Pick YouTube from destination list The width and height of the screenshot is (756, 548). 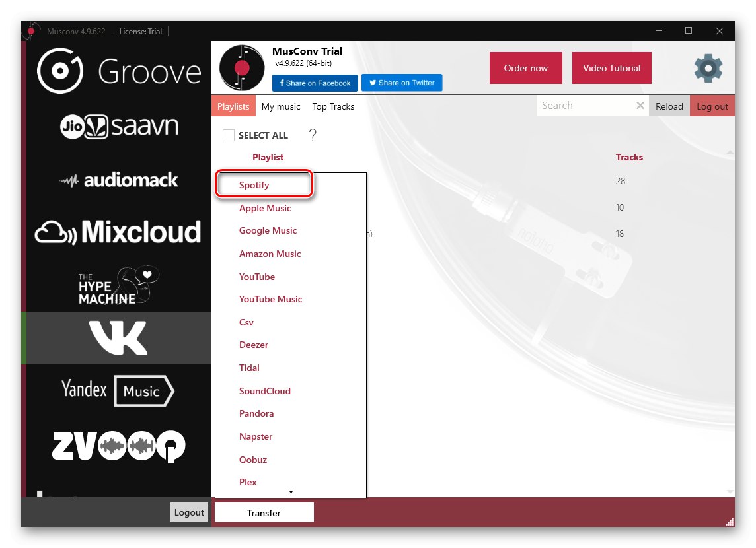click(257, 277)
